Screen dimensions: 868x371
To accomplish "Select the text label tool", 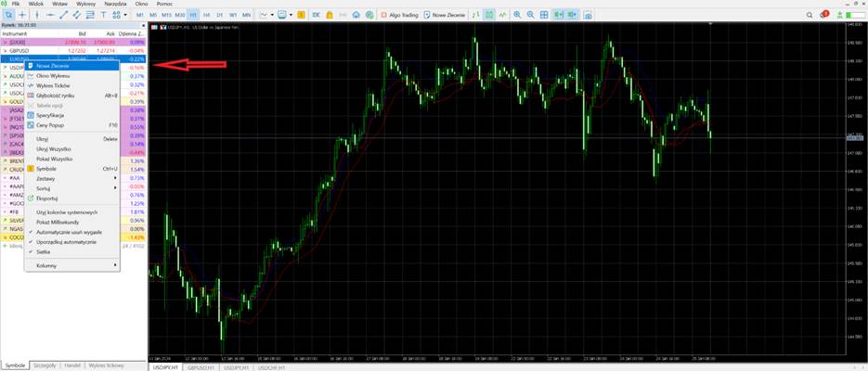I will click(104, 15).
